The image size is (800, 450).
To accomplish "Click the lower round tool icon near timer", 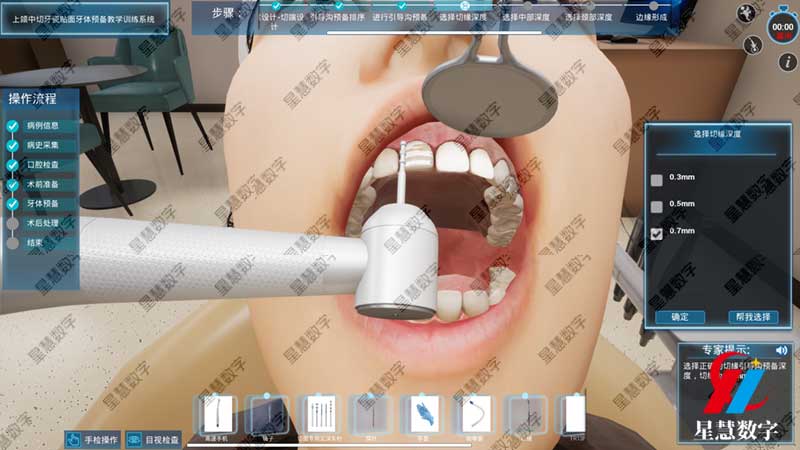I will click(753, 45).
